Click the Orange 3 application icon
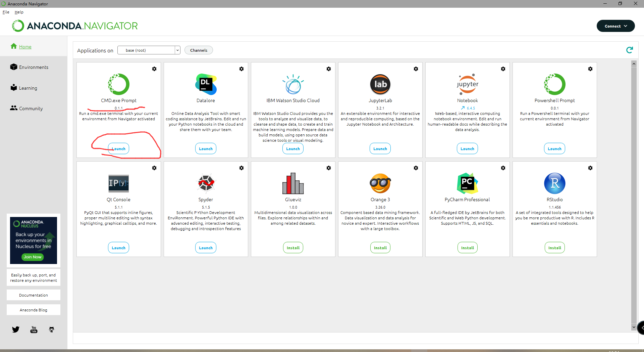This screenshot has width=644, height=352. pyautogui.click(x=380, y=183)
